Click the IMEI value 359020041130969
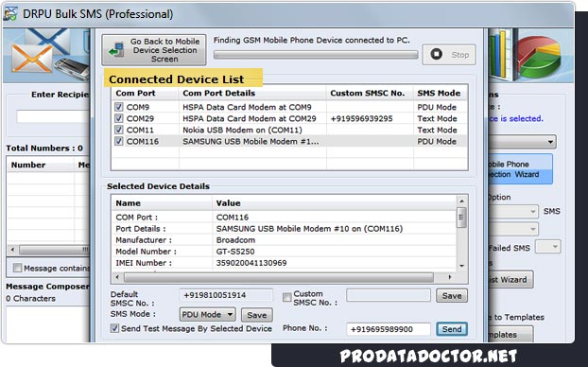This screenshot has width=588, height=367. 251,263
